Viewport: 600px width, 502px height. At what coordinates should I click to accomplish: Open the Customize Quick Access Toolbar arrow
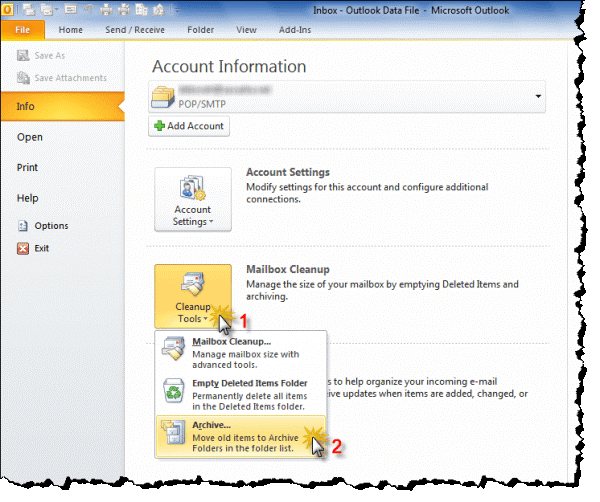pyautogui.click(x=177, y=10)
